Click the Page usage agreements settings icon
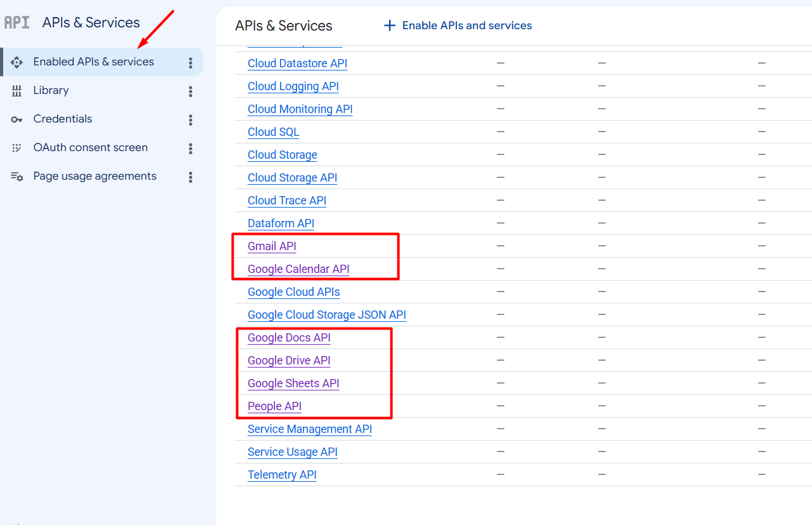This screenshot has height=525, width=812. [x=17, y=176]
